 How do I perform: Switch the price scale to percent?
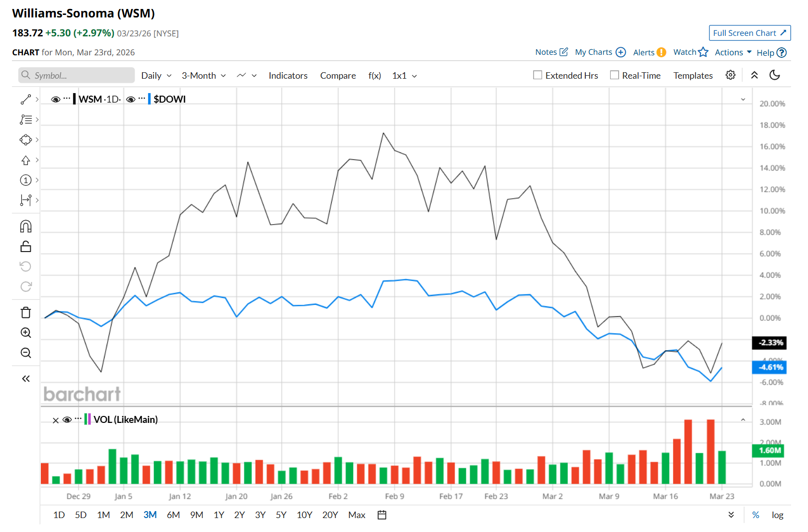756,515
